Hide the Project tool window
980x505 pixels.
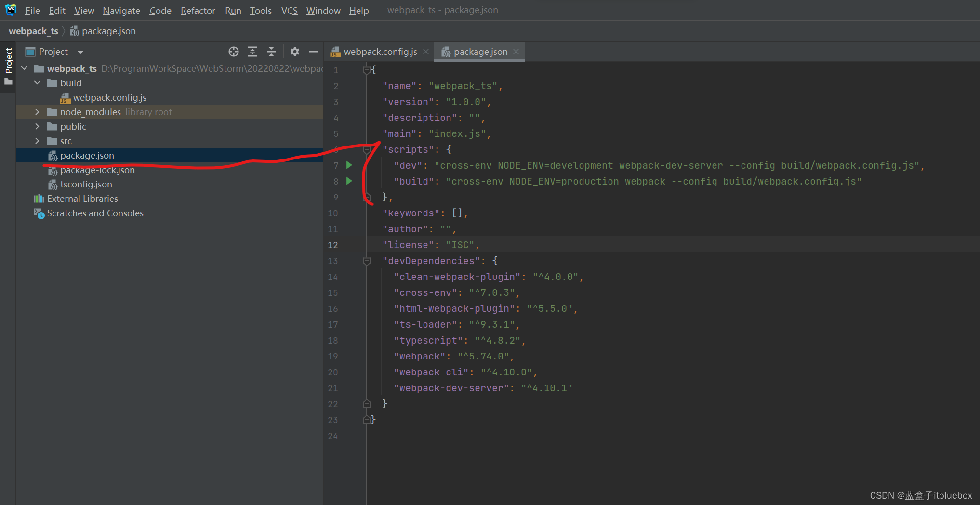pyautogui.click(x=313, y=52)
